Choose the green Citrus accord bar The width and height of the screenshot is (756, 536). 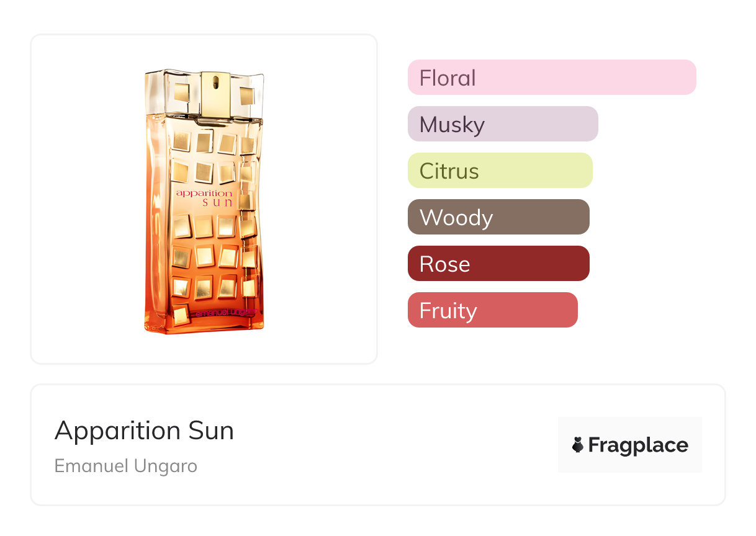click(500, 171)
